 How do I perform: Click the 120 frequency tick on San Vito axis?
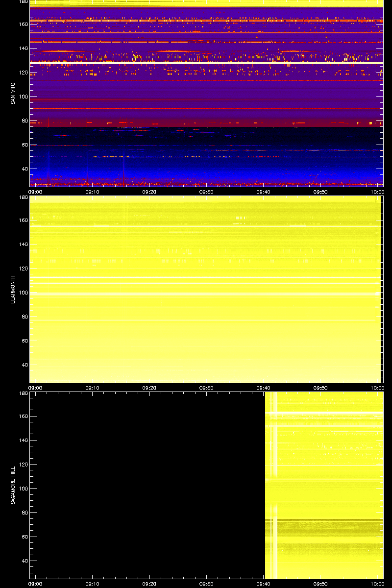(23, 73)
